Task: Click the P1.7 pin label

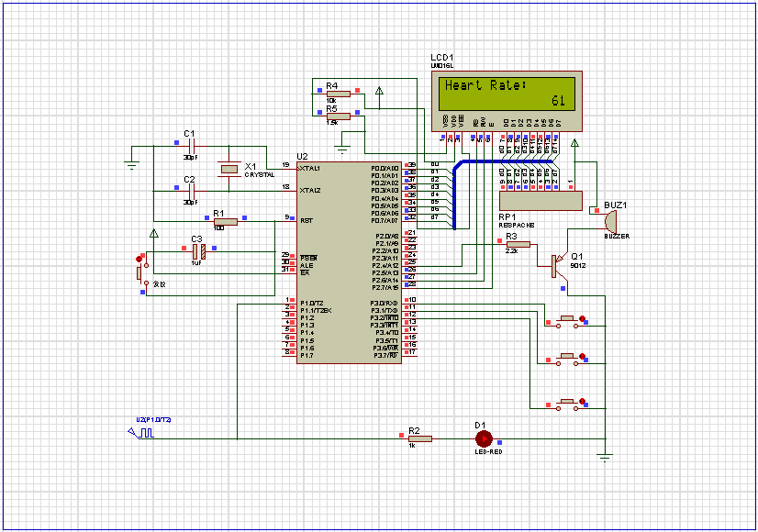Action: [x=307, y=356]
